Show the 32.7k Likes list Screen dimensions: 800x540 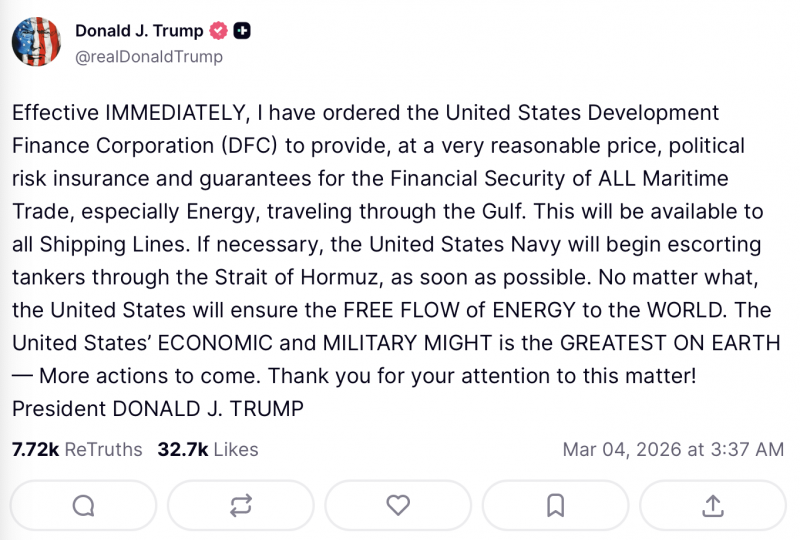pyautogui.click(x=208, y=450)
